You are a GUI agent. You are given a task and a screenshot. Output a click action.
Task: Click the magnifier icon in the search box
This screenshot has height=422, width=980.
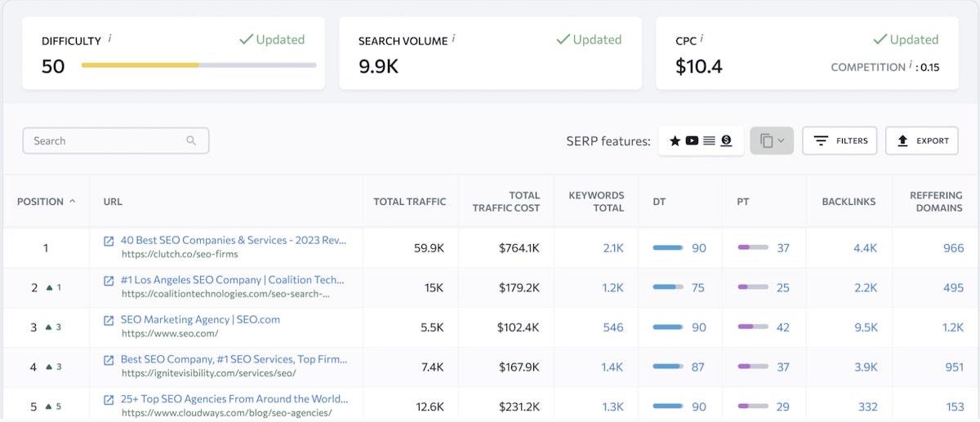pos(191,140)
